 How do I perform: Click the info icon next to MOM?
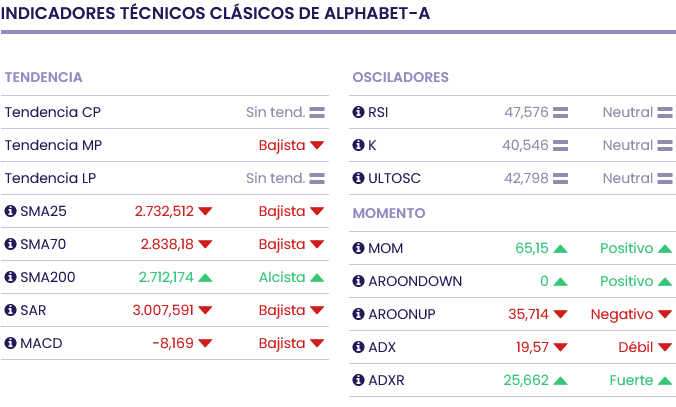[359, 248]
